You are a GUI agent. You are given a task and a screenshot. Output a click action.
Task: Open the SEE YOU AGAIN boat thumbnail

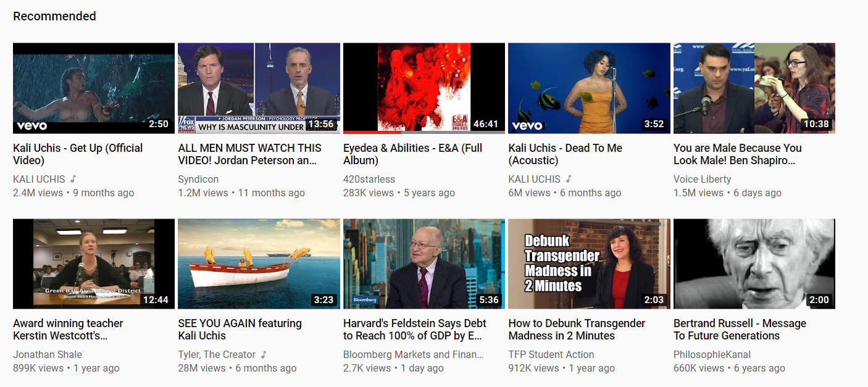point(259,264)
